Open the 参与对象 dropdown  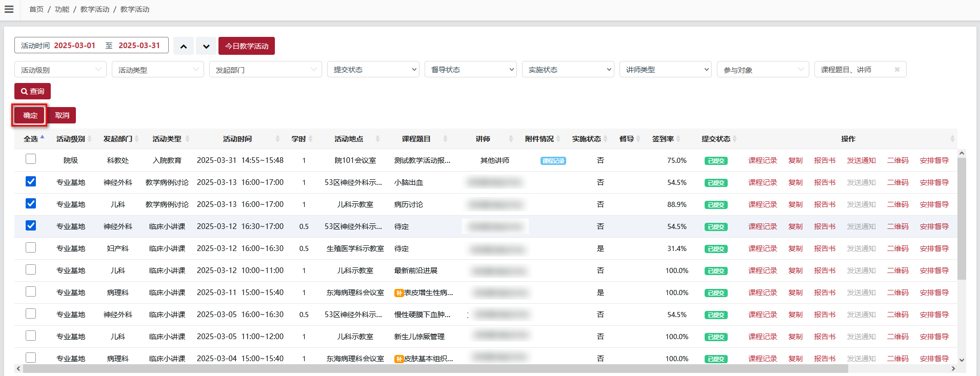click(763, 70)
